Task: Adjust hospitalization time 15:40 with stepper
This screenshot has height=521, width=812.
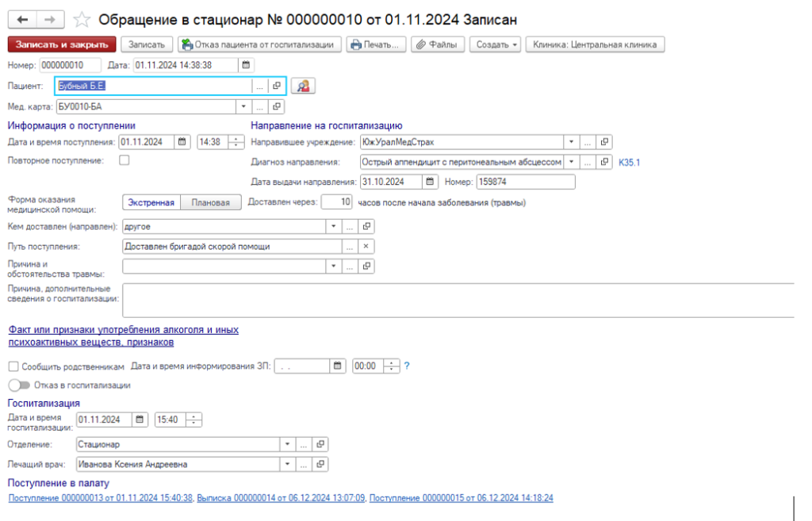Action: (193, 419)
